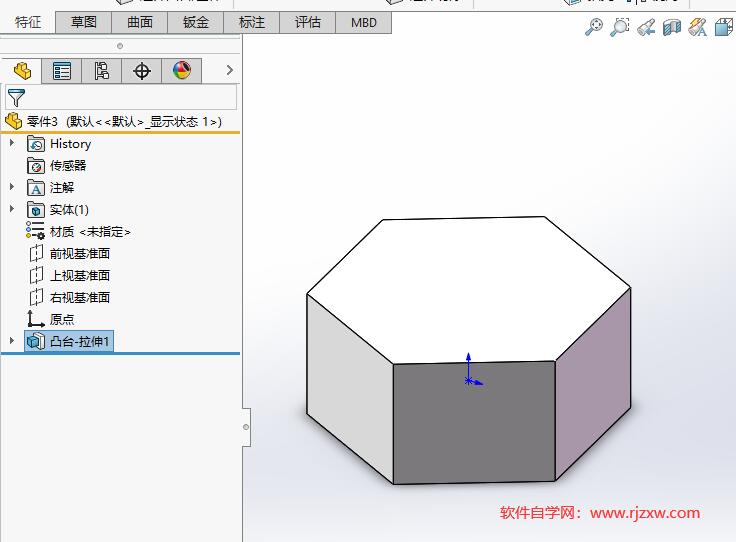
Task: Click the 材质 material icon
Action: click(35, 231)
